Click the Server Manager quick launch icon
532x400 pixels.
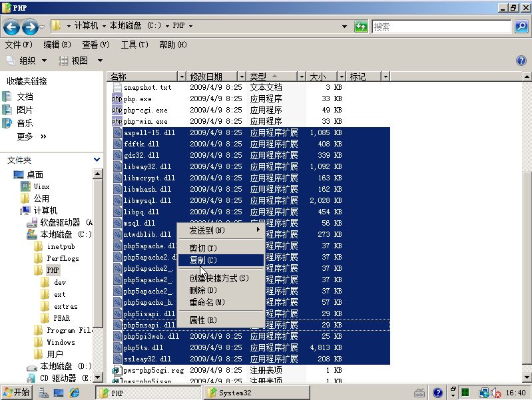(43, 393)
